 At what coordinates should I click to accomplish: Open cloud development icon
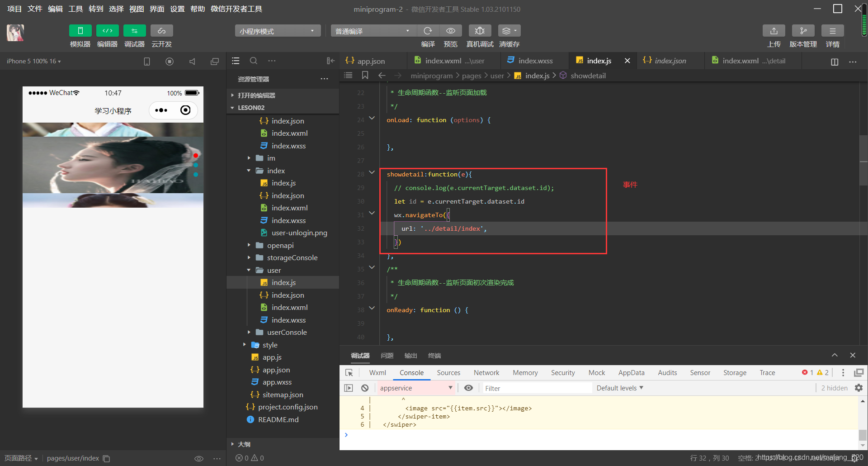[161, 31]
